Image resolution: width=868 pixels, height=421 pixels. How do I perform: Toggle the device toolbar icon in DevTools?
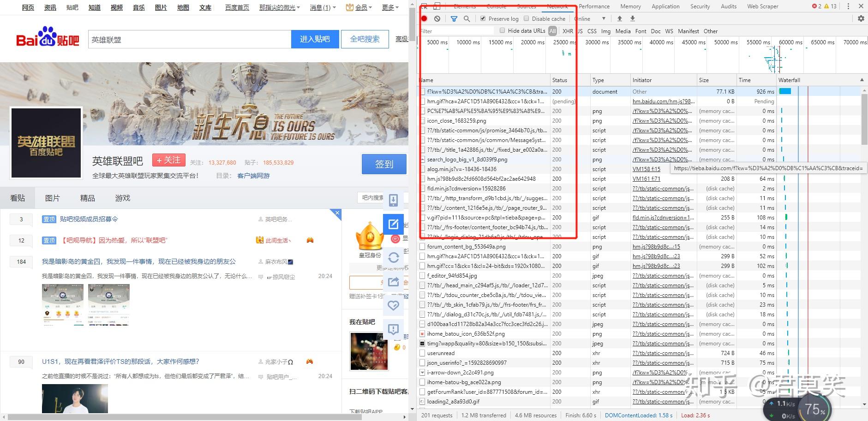437,6
